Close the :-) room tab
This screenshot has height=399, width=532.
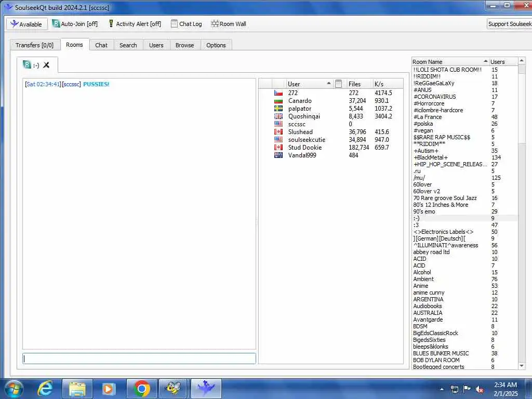tap(46, 65)
